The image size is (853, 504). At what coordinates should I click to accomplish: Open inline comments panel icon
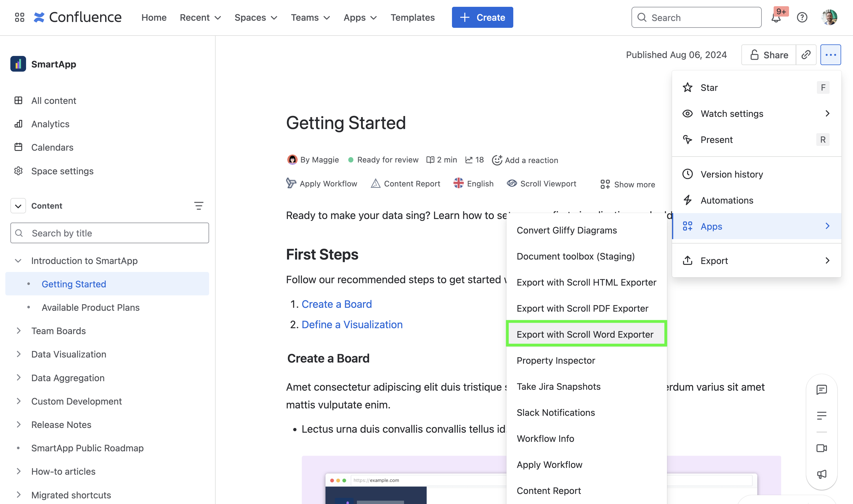821,389
